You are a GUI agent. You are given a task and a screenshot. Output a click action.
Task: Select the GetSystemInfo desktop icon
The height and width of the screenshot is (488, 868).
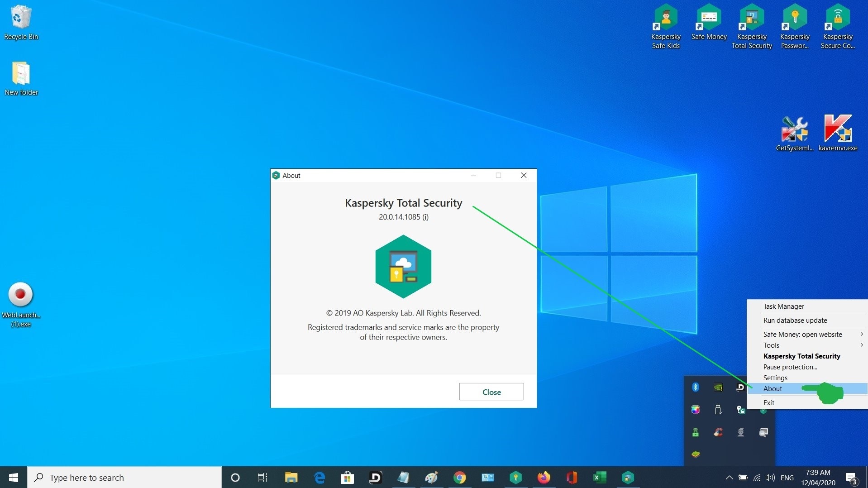[x=795, y=133]
